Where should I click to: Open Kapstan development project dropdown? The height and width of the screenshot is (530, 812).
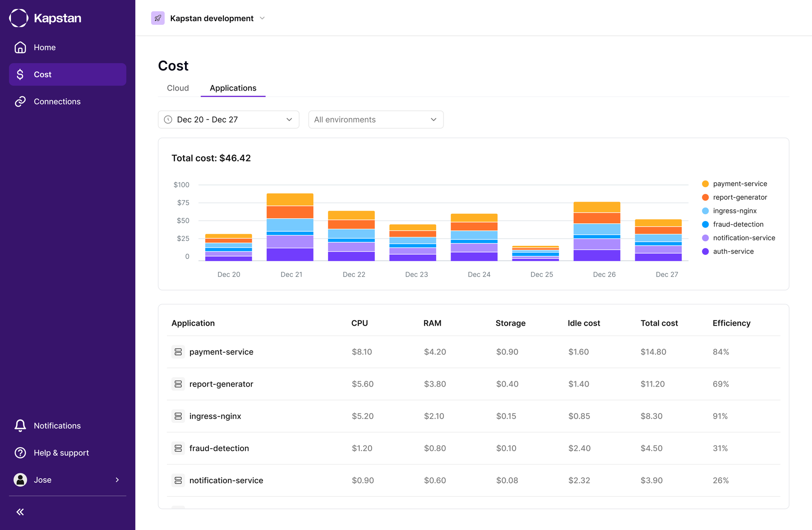click(208, 18)
